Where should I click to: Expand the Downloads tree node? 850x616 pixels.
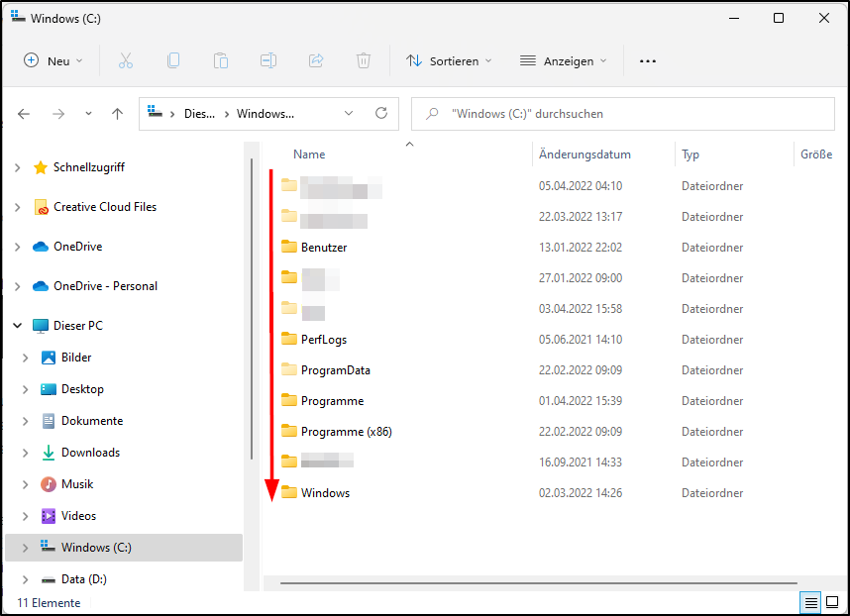point(25,453)
